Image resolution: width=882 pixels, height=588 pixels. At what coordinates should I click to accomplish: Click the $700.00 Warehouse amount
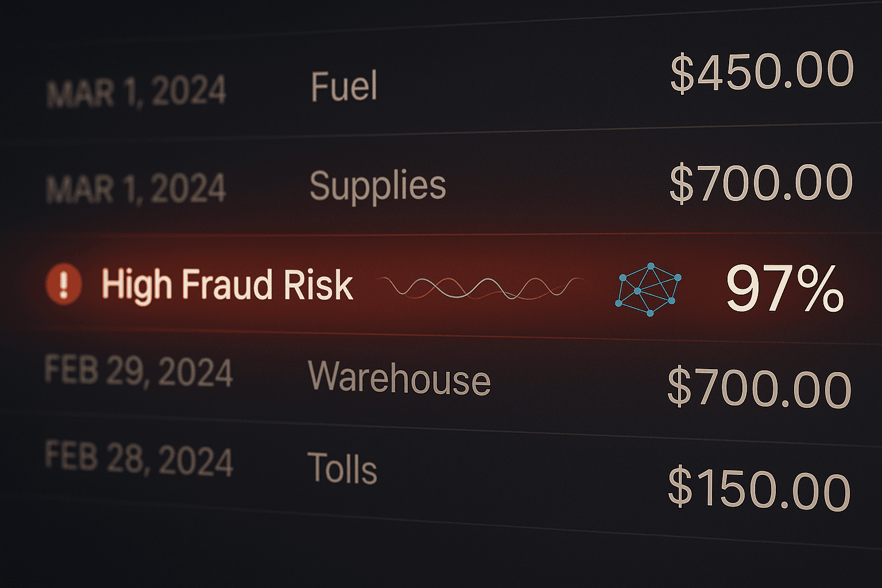(759, 387)
